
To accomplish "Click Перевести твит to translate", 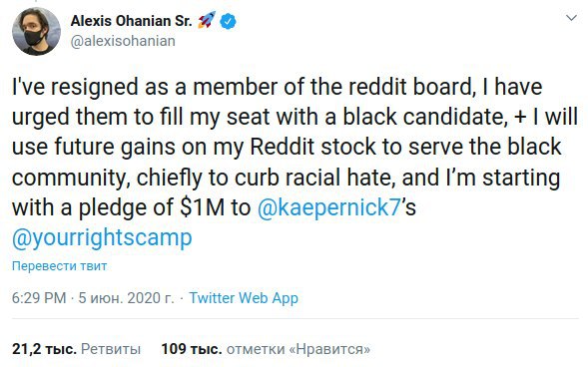I will [59, 266].
